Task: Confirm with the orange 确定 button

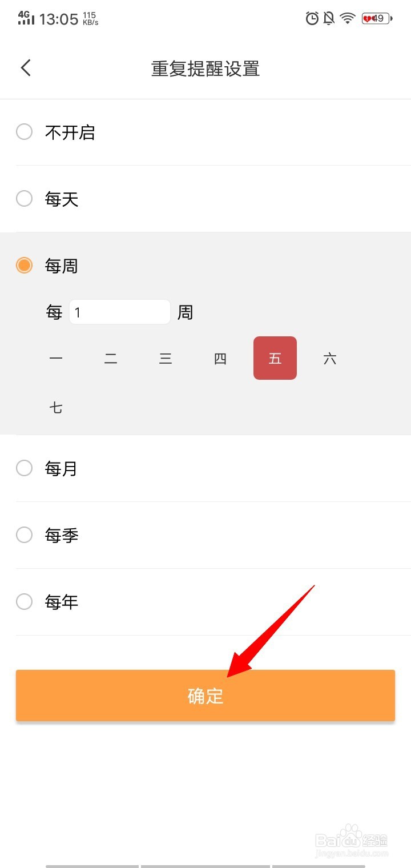Action: 205,696
